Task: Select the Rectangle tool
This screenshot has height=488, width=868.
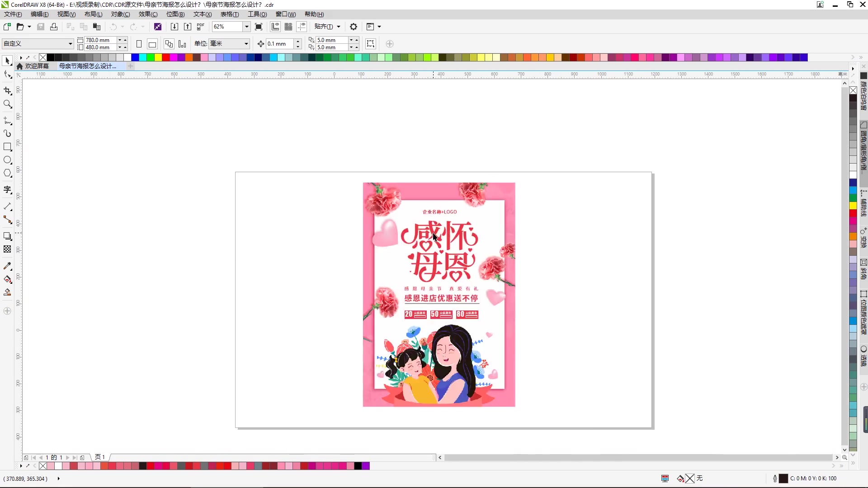Action: 7,147
